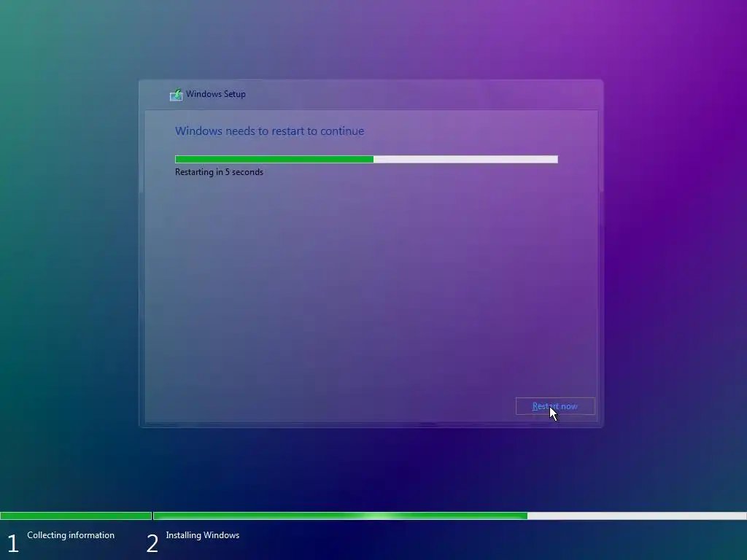Click the 'Collecting information' step label
The height and width of the screenshot is (560, 747).
point(71,535)
